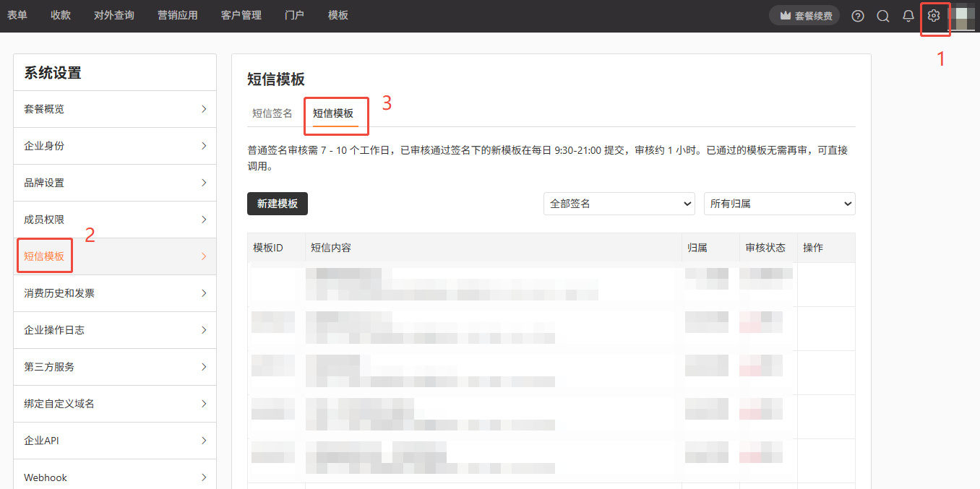Select 企业API in the sidebar
Screen dimensions: 980x489
coord(115,441)
